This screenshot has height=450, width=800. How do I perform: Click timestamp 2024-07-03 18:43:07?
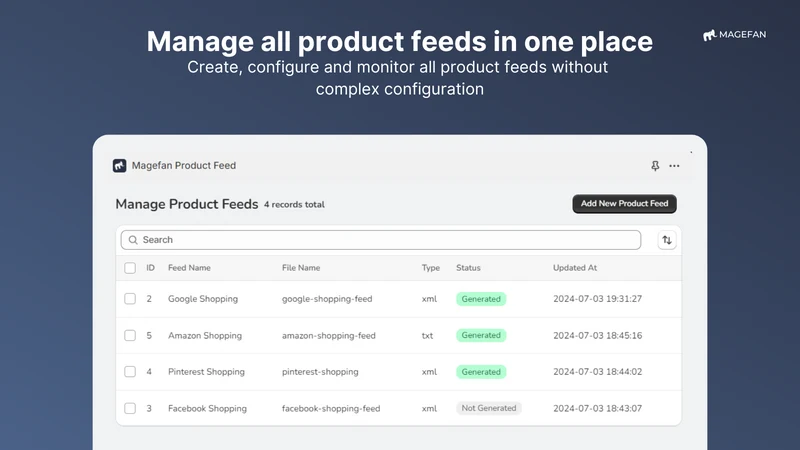coord(597,409)
